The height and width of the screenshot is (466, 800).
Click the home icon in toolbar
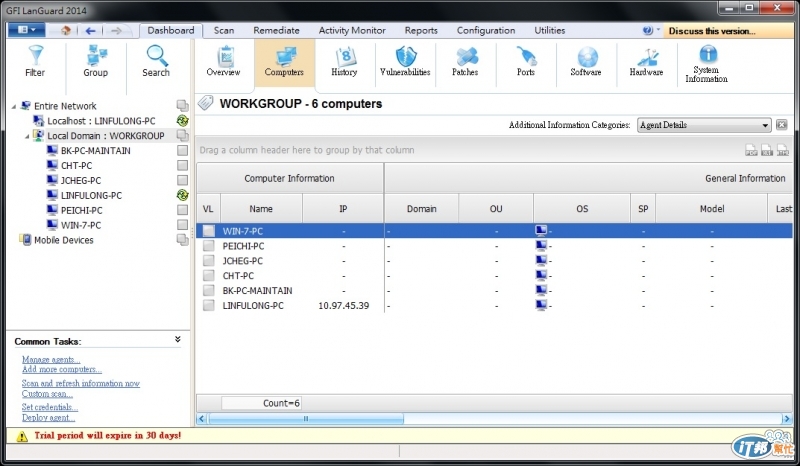66,31
